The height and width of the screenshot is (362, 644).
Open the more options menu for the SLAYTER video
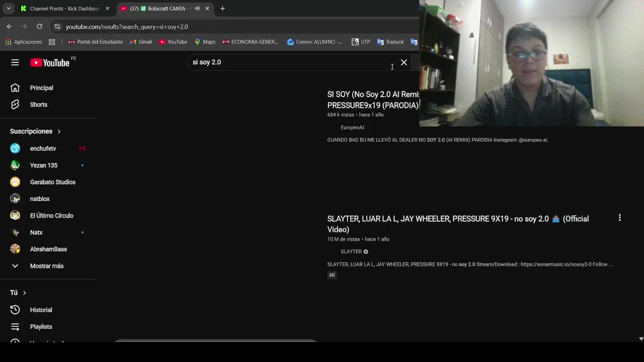(620, 218)
